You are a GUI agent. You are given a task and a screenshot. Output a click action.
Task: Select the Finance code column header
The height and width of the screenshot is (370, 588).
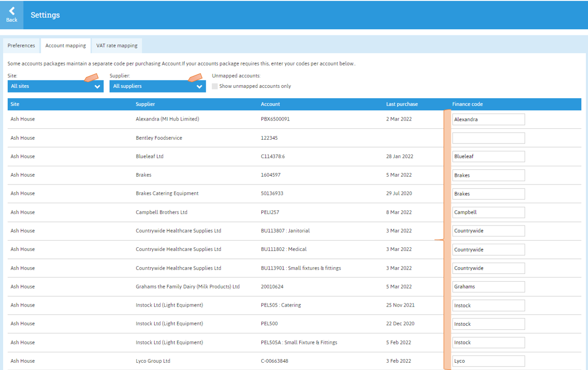[x=467, y=104]
